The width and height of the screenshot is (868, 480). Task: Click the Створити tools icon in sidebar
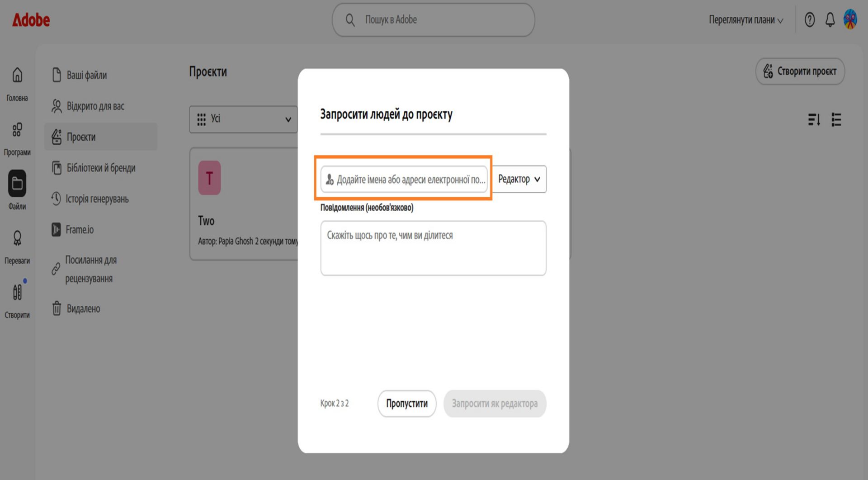[x=17, y=292]
